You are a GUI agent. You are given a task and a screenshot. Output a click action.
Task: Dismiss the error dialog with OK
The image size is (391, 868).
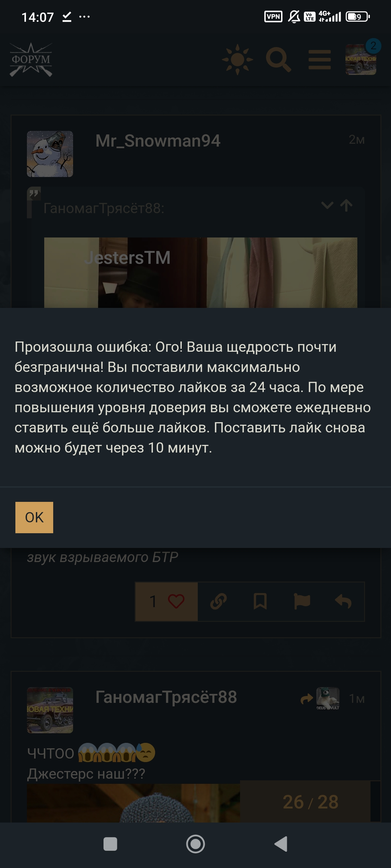pos(34,517)
